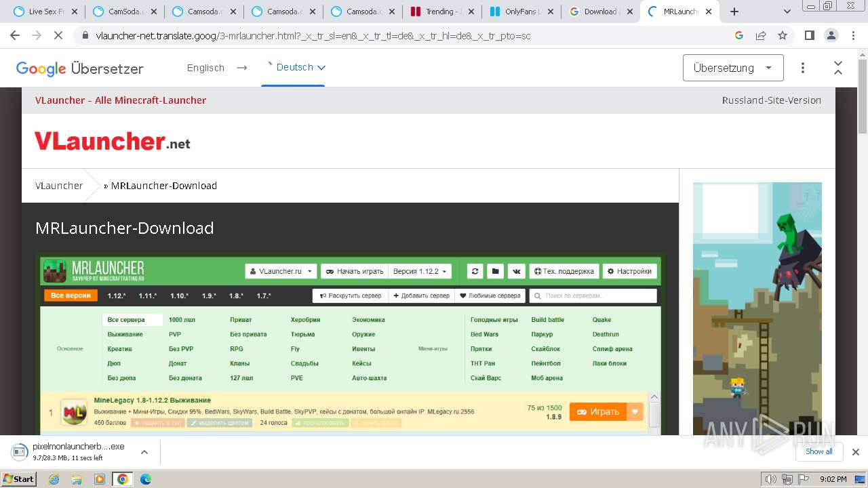Bookmark this page with the star icon

pyautogui.click(x=783, y=35)
